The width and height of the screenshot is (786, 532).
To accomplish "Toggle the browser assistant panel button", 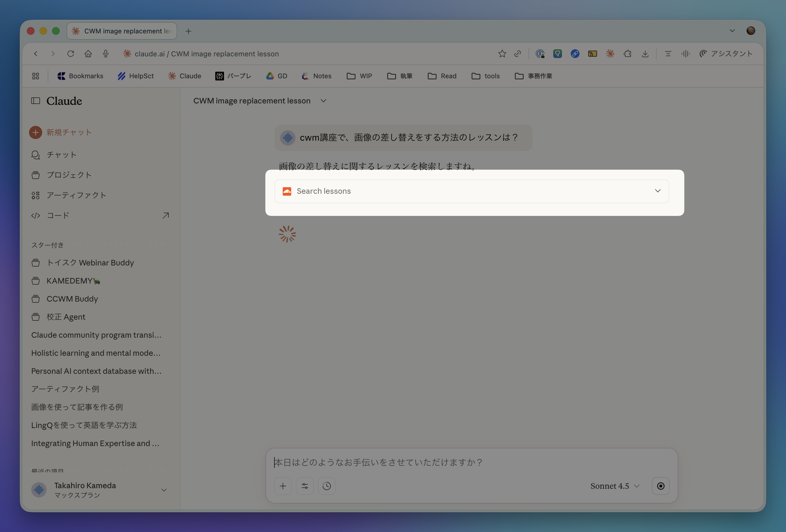I will point(726,54).
